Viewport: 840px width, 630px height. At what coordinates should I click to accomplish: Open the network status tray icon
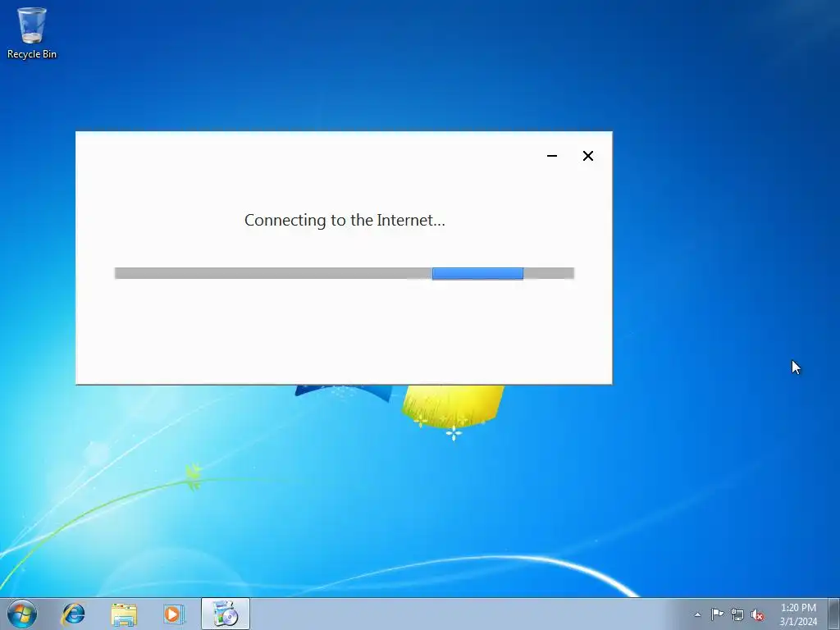(x=737, y=614)
